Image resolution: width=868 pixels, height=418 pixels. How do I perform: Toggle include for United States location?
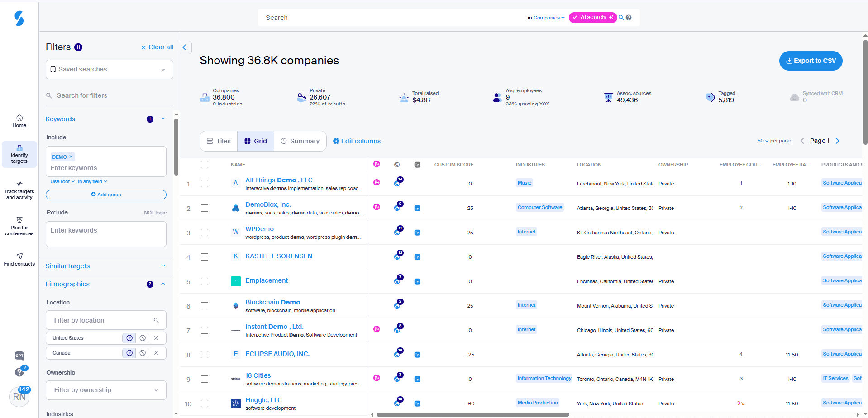(129, 338)
